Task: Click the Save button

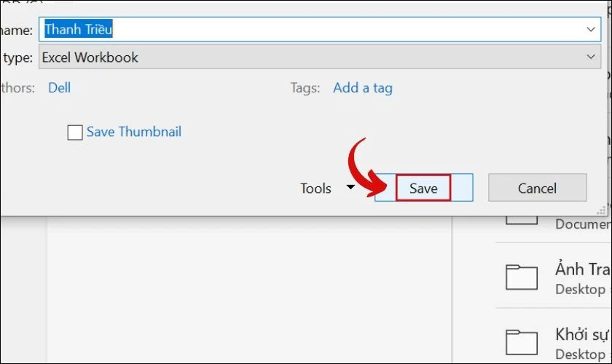Action: coord(423,188)
